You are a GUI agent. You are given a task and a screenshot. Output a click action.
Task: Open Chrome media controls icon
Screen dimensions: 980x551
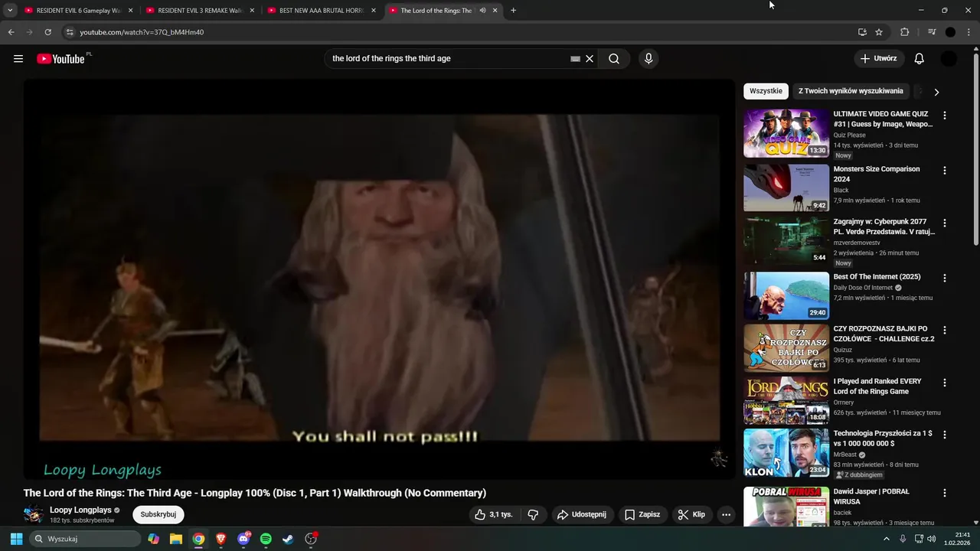[x=932, y=32]
